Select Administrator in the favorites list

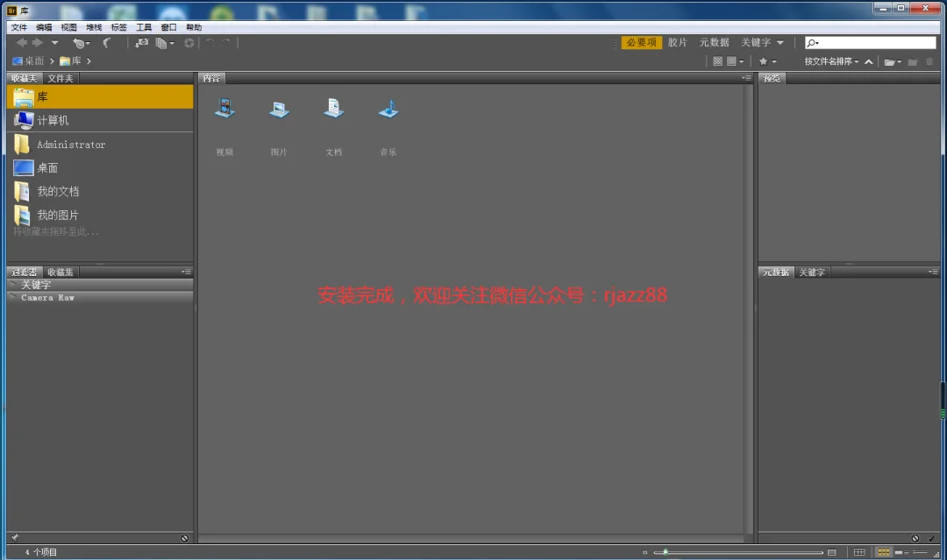(100, 145)
